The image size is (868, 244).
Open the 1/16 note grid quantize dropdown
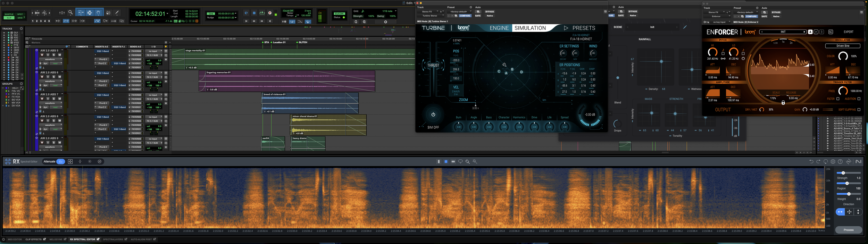(395, 11)
